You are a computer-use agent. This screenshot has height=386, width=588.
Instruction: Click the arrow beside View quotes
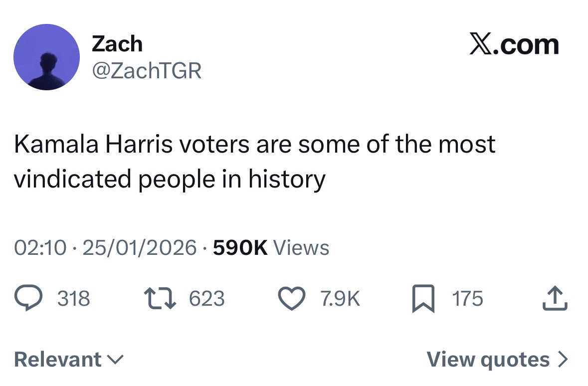point(562,360)
